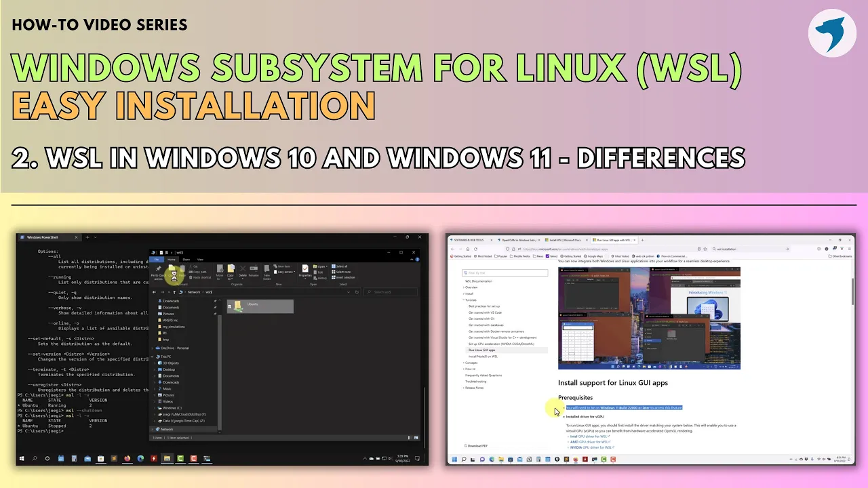Click Rename in the Explorer Organize group
Viewport: 868px width, 488px height.
click(254, 271)
